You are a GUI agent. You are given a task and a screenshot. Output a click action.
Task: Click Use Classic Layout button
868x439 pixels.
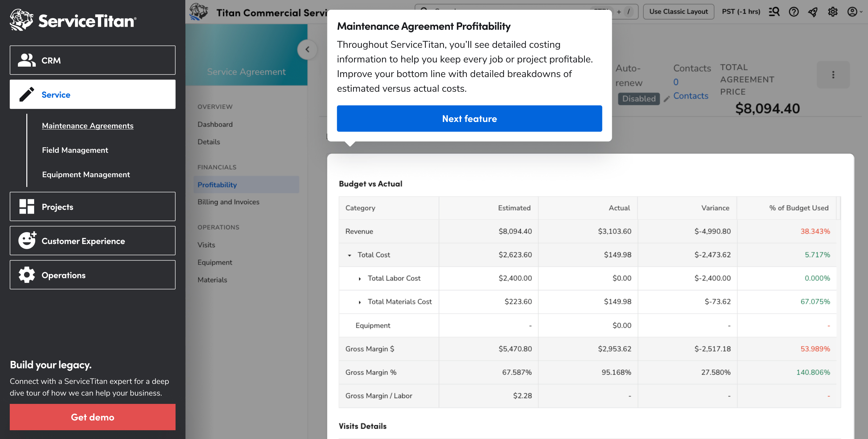coord(678,12)
